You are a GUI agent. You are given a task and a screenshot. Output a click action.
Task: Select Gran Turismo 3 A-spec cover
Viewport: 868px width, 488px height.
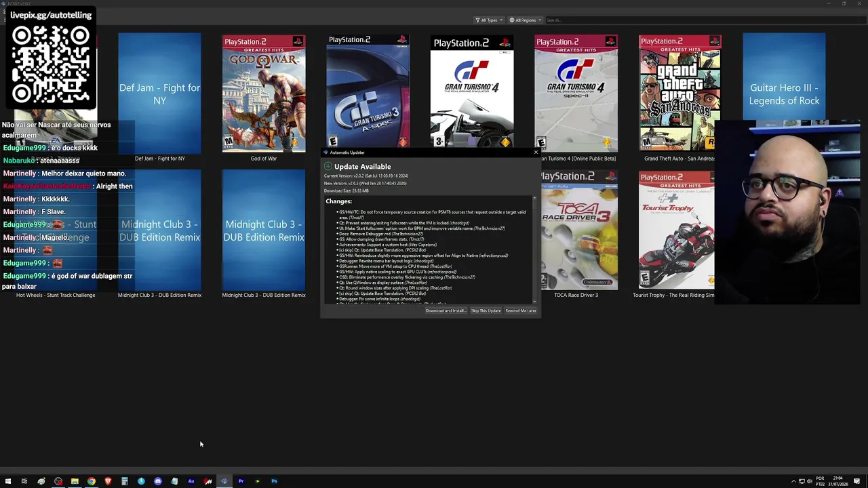pos(368,91)
